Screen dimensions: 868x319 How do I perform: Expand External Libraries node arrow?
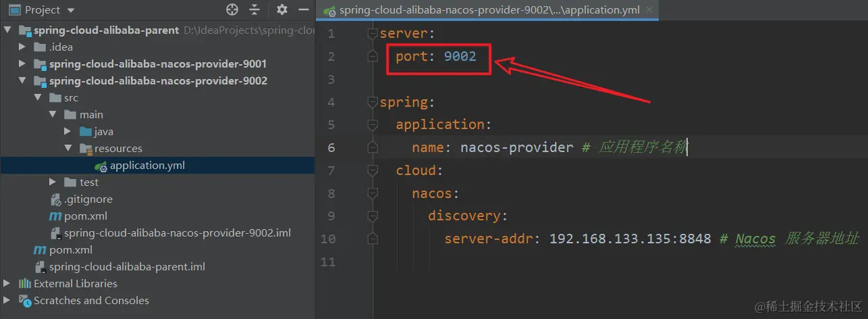8,284
